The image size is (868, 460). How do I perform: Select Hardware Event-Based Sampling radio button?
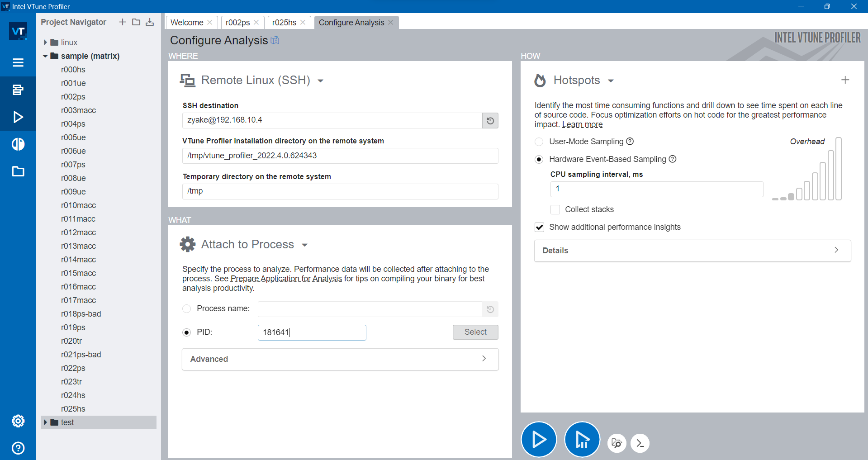tap(539, 159)
